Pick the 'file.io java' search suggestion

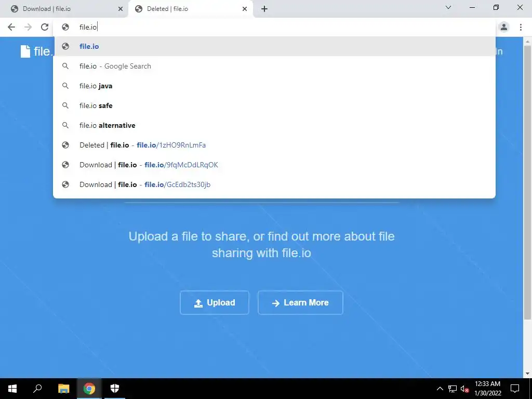[x=274, y=86]
